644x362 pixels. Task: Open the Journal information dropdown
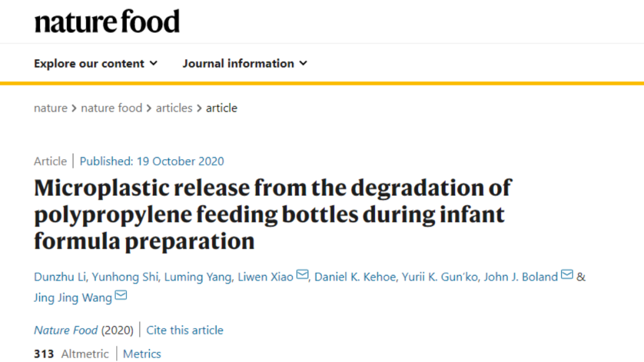tap(245, 63)
